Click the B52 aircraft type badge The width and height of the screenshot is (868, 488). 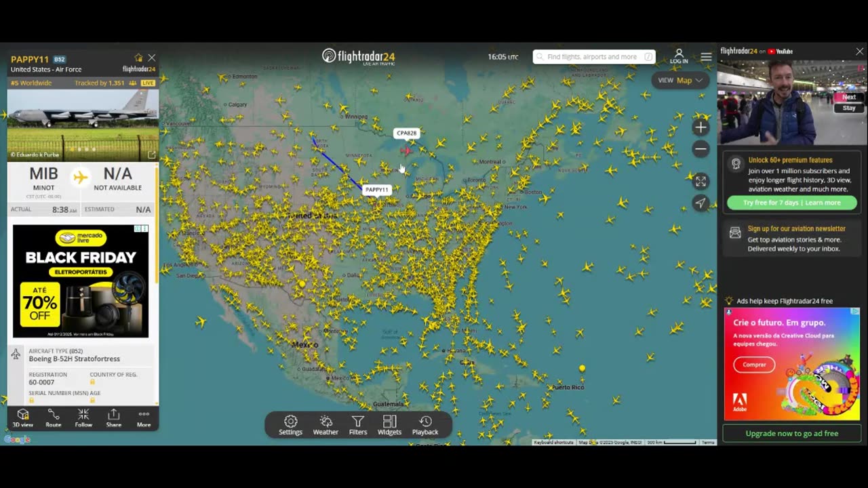[x=60, y=60]
